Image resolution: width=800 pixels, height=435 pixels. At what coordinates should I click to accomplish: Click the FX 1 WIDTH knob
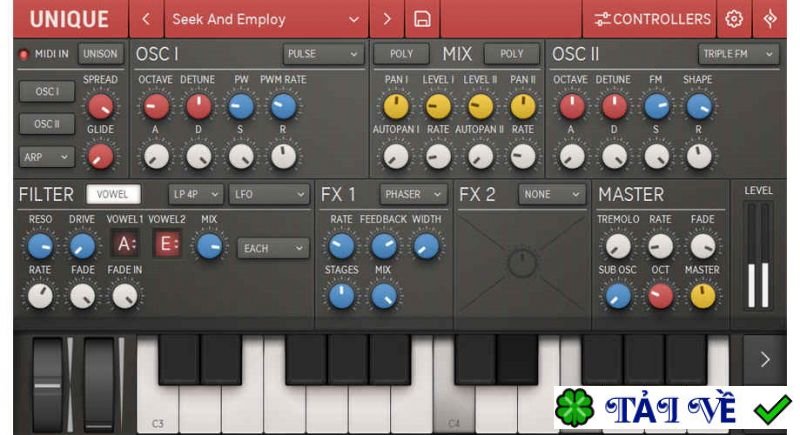(426, 246)
